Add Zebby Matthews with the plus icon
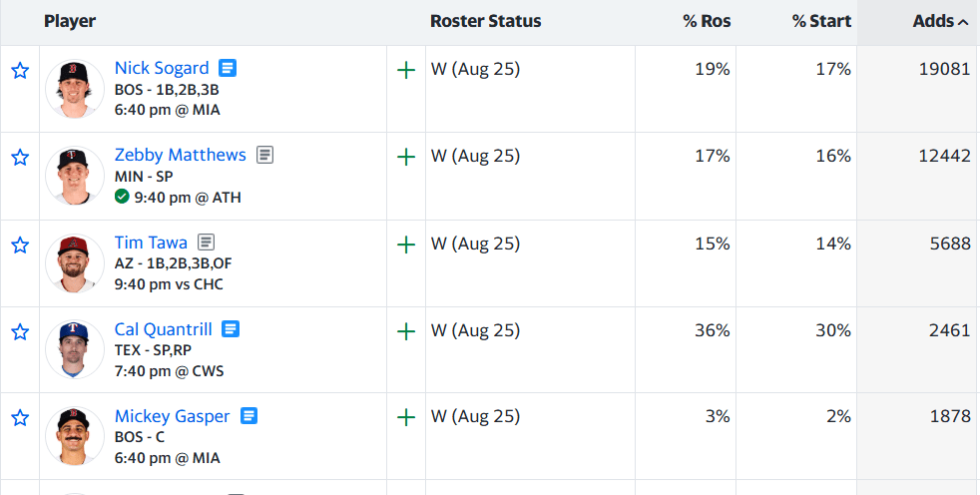The height and width of the screenshot is (495, 980). tap(406, 157)
